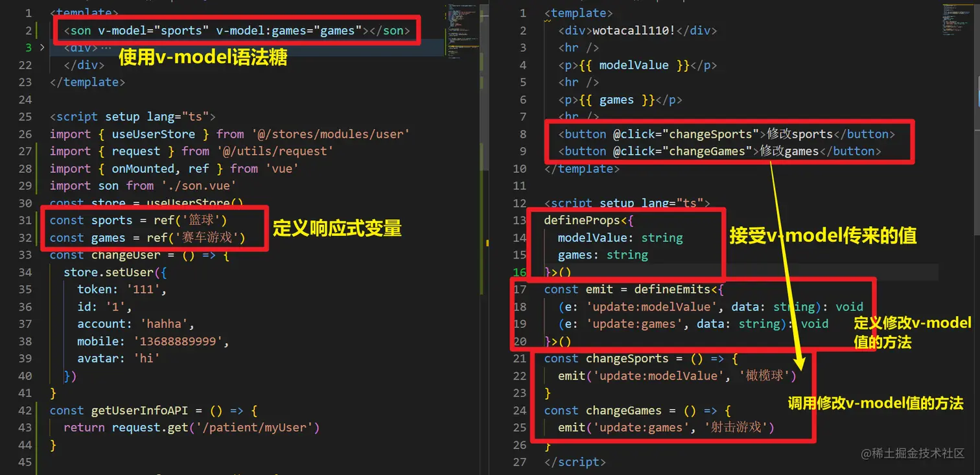Click emit('update:modelValue', '橄榄球') line
980x475 pixels.
[x=677, y=376]
